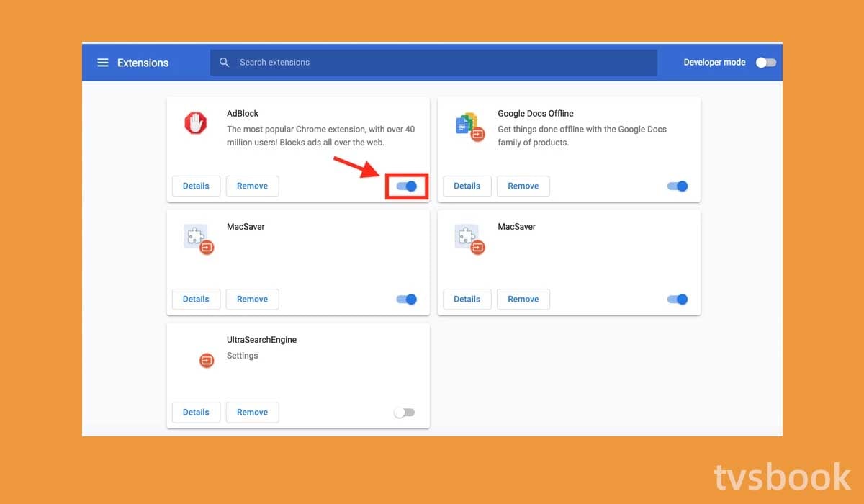Click the Developer mode label
Viewport: 864px width, 504px height.
click(714, 63)
